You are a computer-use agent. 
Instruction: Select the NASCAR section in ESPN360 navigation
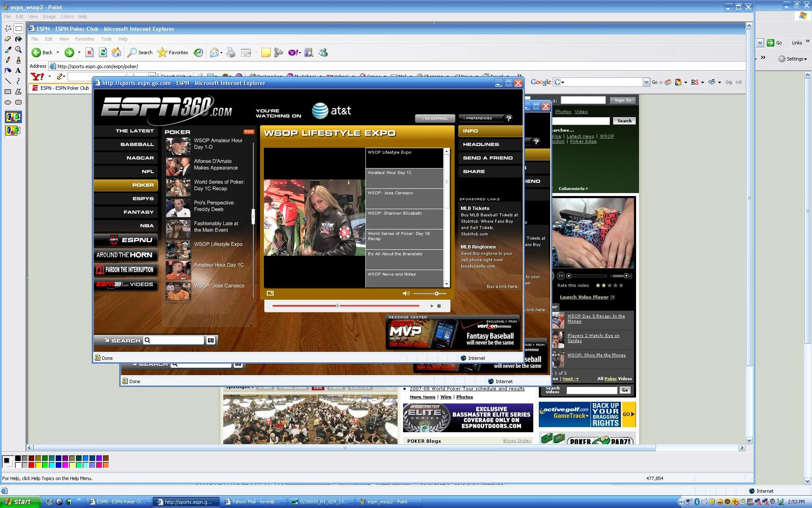pos(140,158)
